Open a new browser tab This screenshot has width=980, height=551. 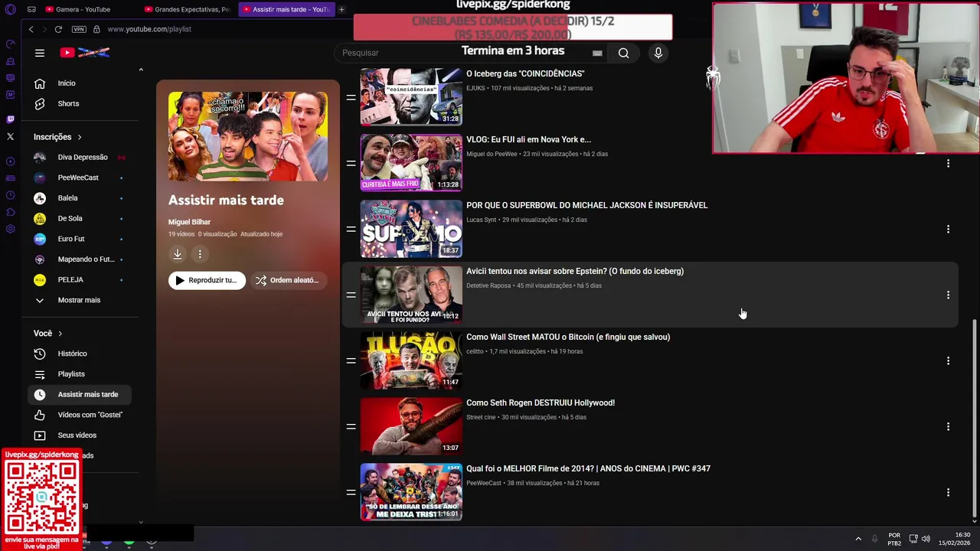(x=341, y=9)
